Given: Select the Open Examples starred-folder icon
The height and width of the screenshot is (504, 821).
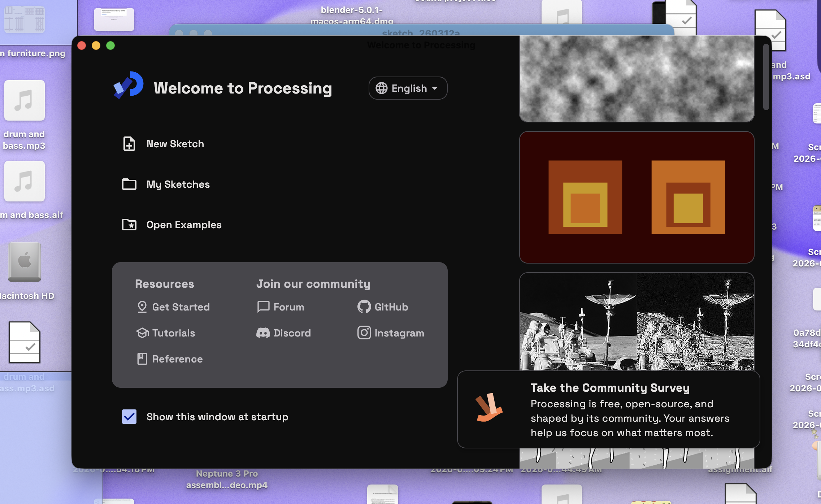Looking at the screenshot, I should click(x=129, y=225).
